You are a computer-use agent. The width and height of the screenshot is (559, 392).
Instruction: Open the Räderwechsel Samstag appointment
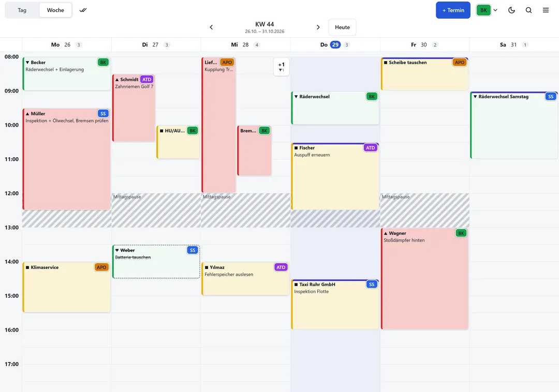click(x=514, y=125)
